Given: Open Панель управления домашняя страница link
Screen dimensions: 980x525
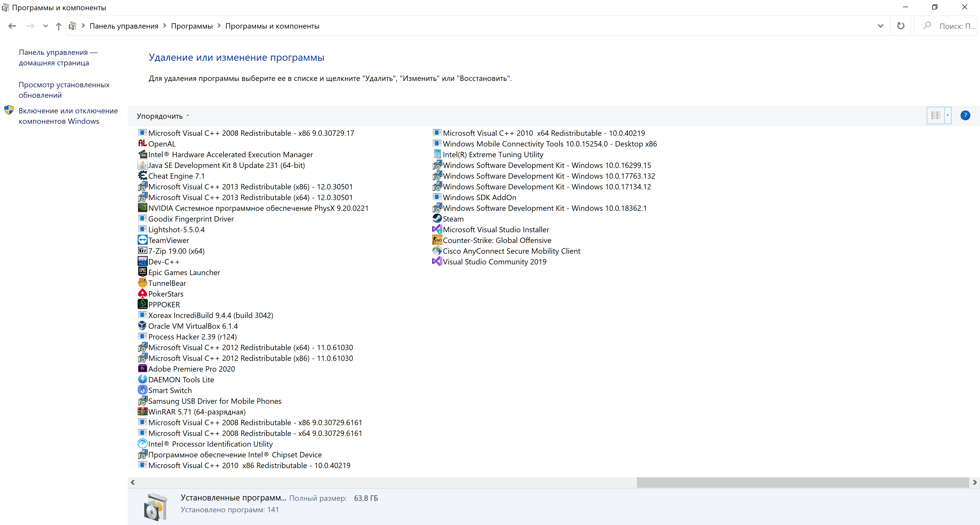Looking at the screenshot, I should coord(58,57).
